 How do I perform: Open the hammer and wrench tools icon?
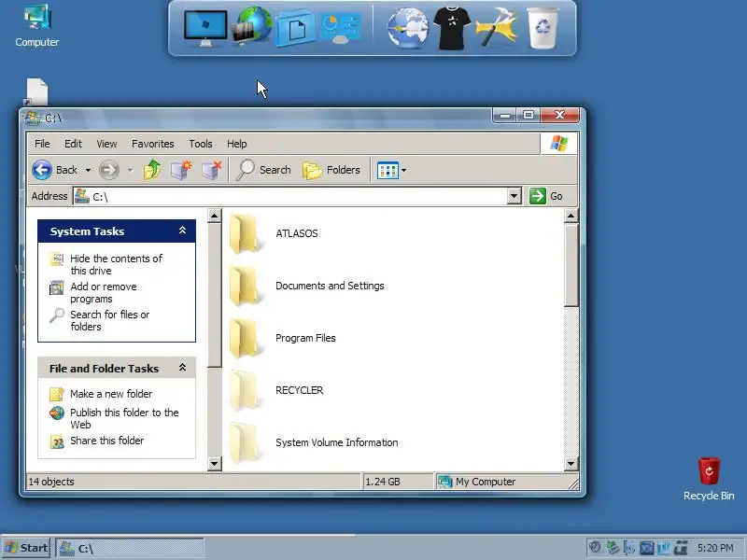tap(497, 27)
